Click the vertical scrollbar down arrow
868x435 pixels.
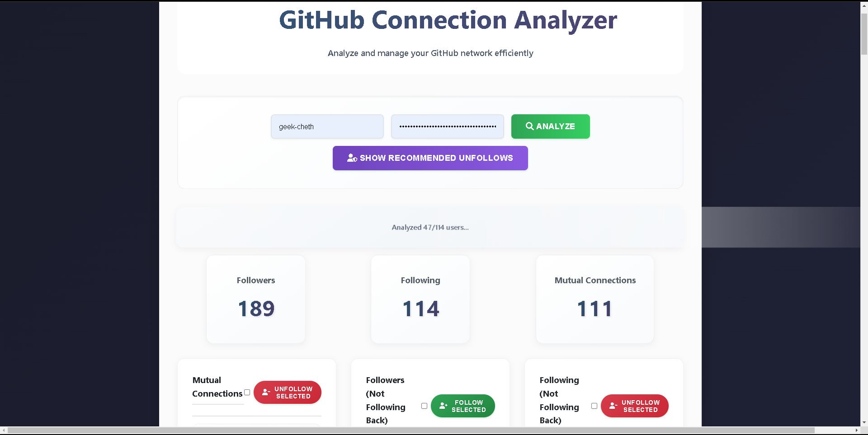864,422
